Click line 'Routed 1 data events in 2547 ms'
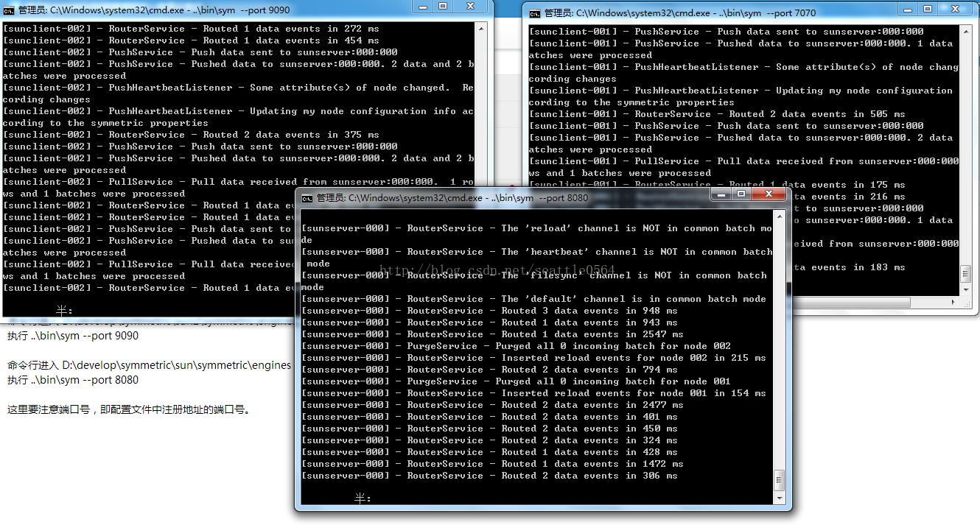The image size is (980, 525). [492, 334]
